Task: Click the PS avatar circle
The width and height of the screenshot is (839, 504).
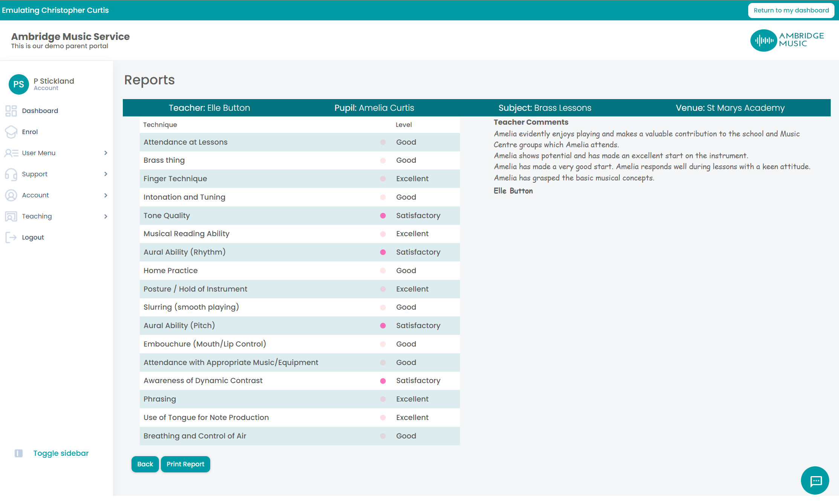Action: click(x=18, y=84)
